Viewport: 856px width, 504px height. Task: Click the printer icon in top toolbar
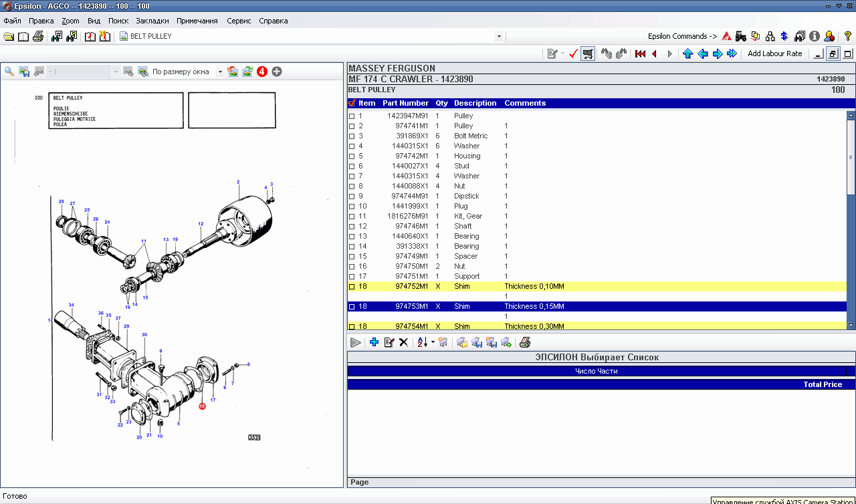click(38, 36)
